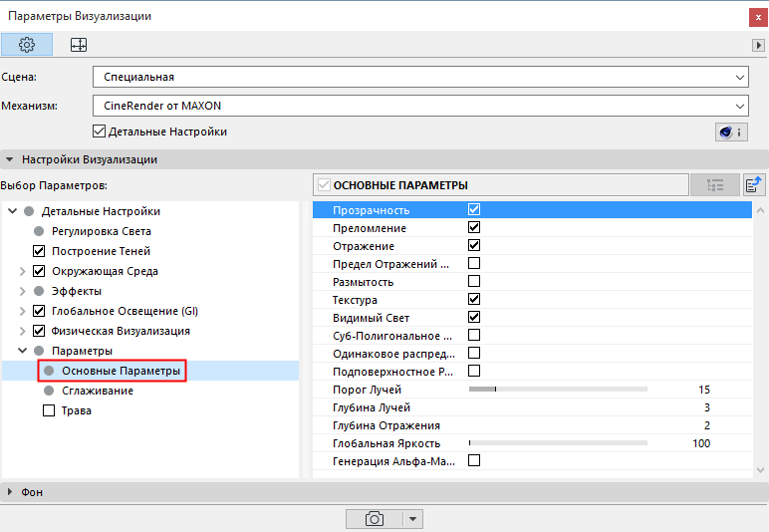769x532 pixels.
Task: Enable the Генерация Альфа-Ма... checkbox
Action: [474, 460]
